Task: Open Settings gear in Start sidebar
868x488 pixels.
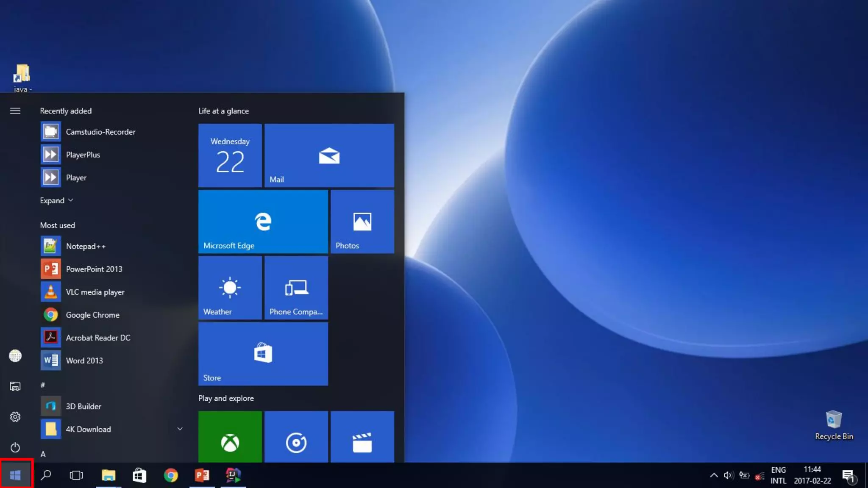Action: [15, 417]
